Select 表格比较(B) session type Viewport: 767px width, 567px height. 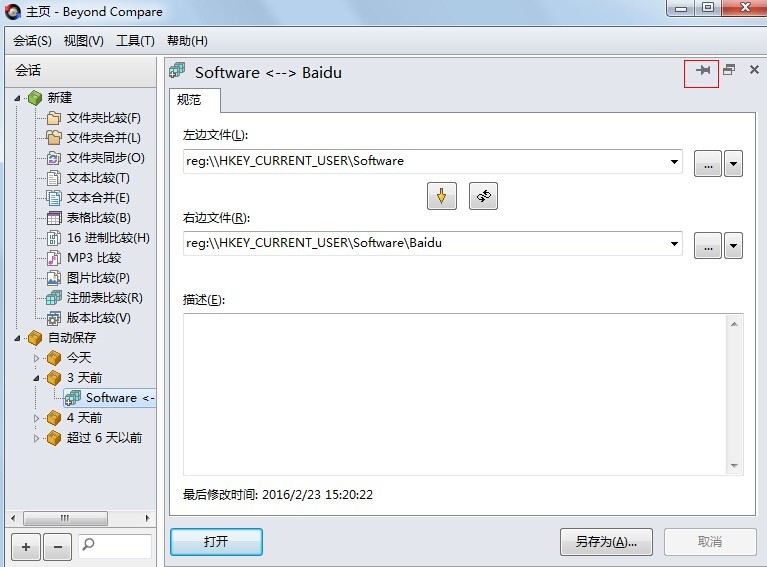point(98,218)
